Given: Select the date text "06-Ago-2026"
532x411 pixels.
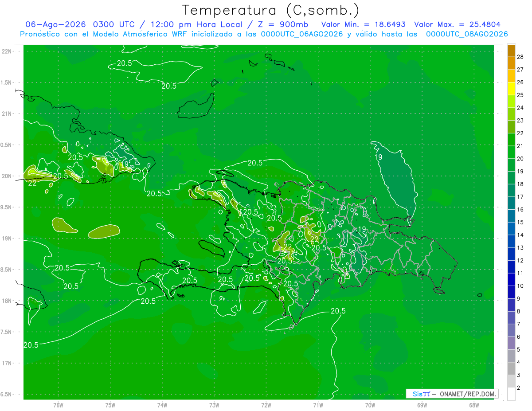Looking at the screenshot, I should point(55,24).
